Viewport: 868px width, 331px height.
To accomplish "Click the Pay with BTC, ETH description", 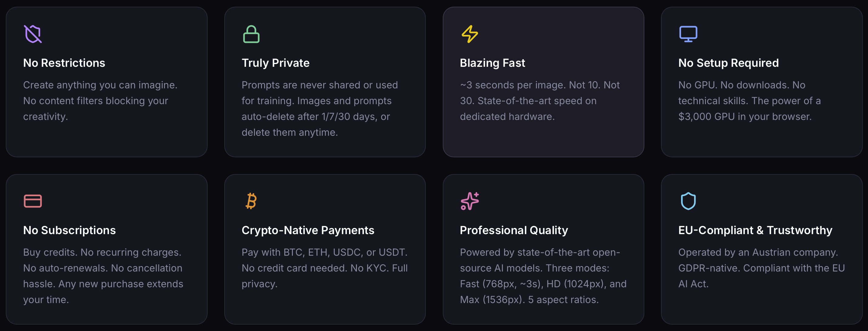I will coord(324,268).
